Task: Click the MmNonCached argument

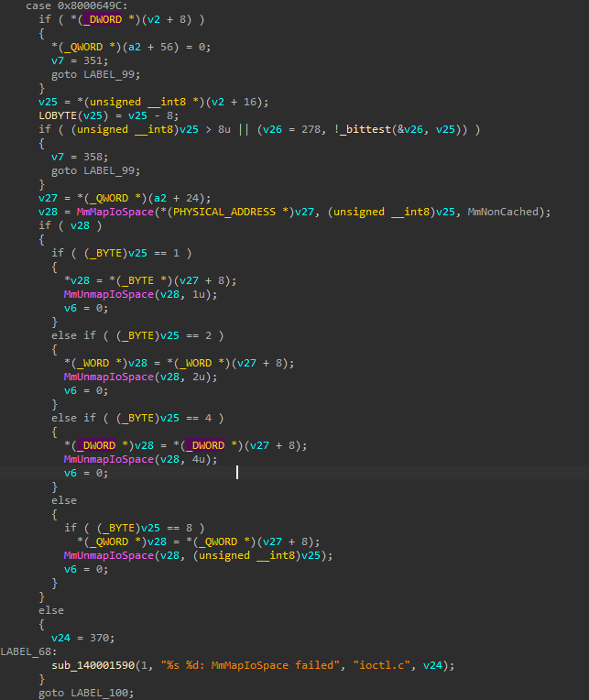Action: pyautogui.click(x=503, y=212)
